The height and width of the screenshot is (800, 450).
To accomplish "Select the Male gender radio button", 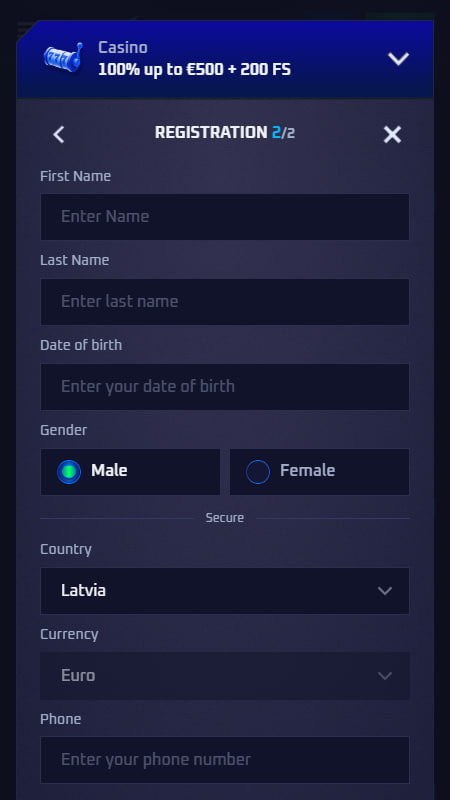I will 69,471.
